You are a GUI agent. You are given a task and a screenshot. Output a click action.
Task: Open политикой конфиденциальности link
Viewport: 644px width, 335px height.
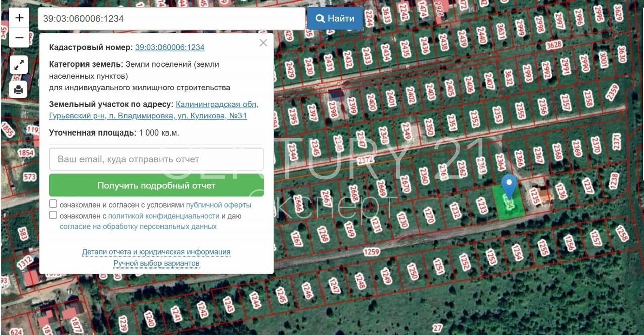pos(164,216)
